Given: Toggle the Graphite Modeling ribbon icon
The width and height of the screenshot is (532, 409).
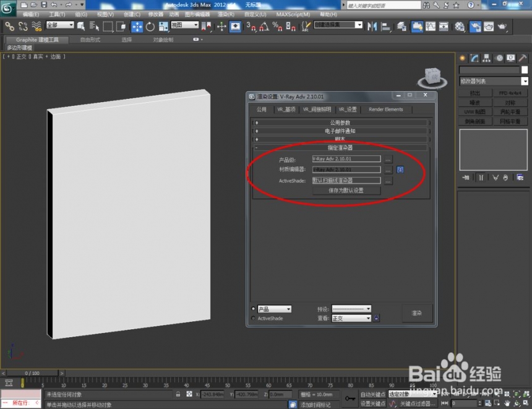Looking at the screenshot, I should pyautogui.click(x=417, y=26).
